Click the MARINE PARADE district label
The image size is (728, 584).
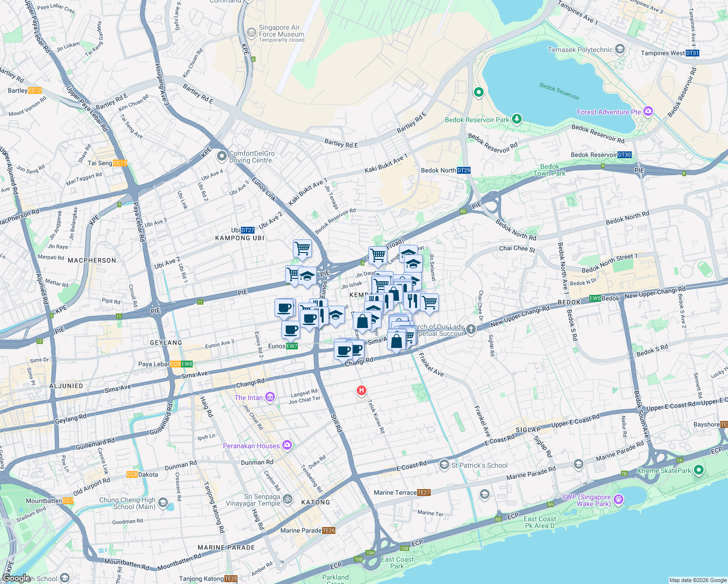pos(226,547)
